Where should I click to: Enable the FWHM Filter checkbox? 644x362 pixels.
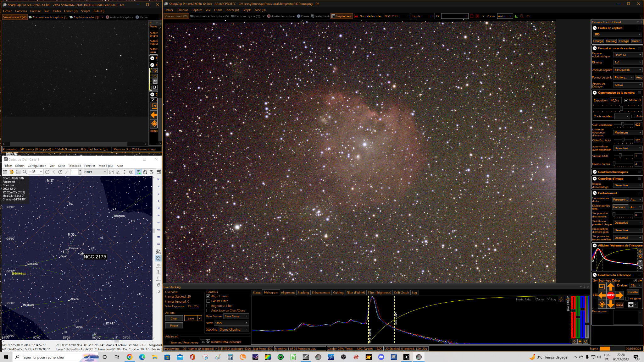pos(208,301)
